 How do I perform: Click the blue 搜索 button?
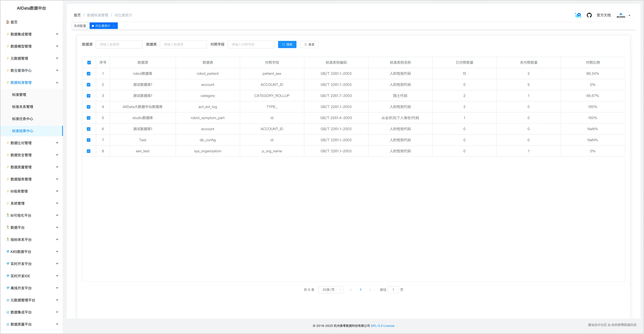pyautogui.click(x=287, y=45)
